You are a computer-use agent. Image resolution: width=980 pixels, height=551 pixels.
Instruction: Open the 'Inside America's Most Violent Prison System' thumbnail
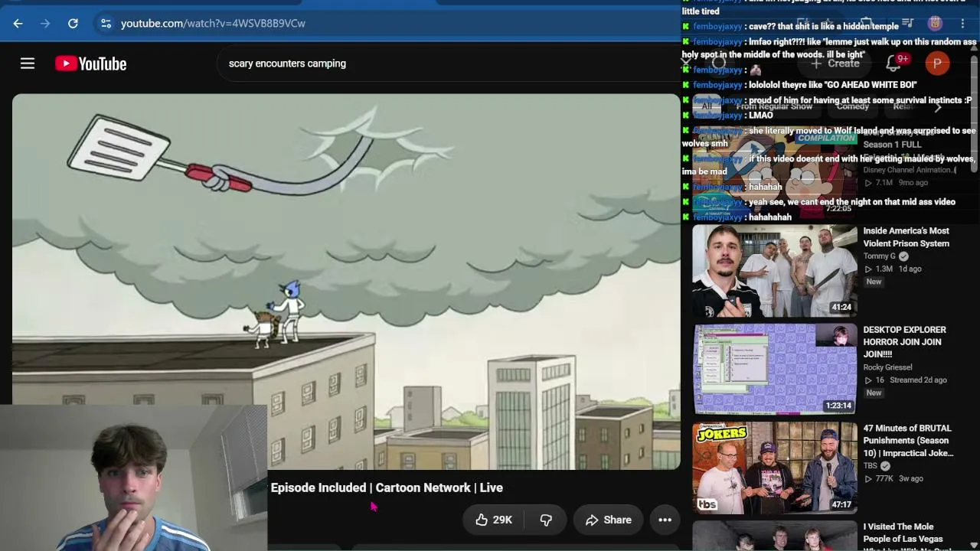coord(775,270)
